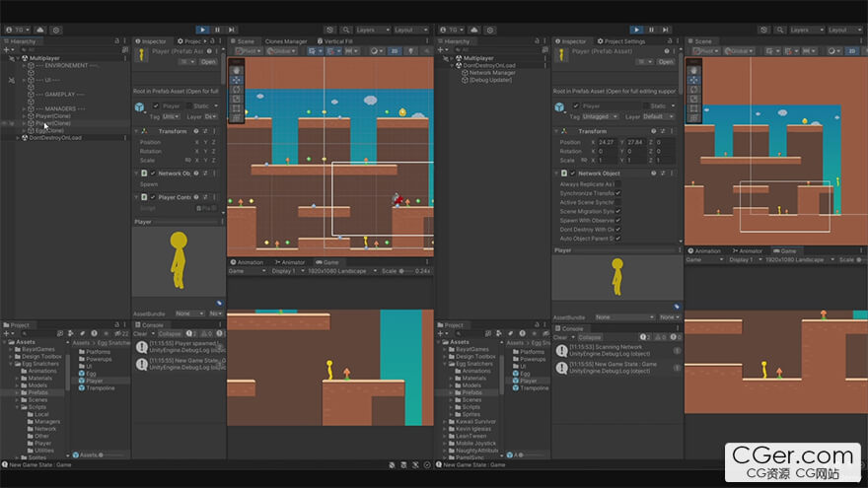Select Scale tool in left Scene view

tap(237, 99)
